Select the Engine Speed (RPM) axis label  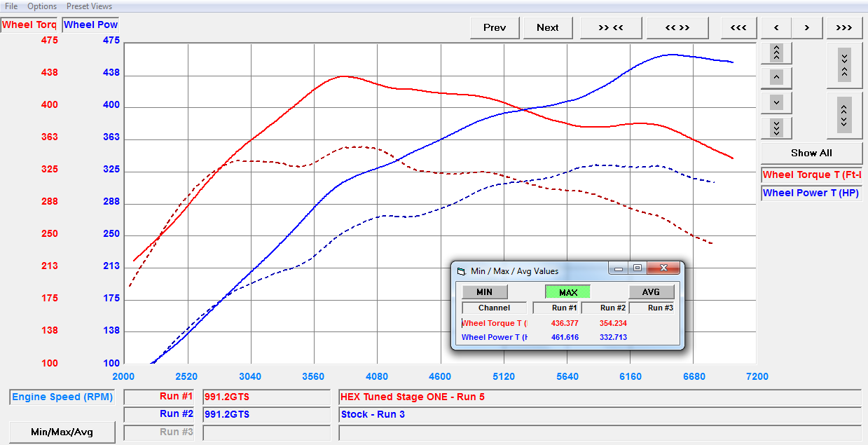coord(62,397)
